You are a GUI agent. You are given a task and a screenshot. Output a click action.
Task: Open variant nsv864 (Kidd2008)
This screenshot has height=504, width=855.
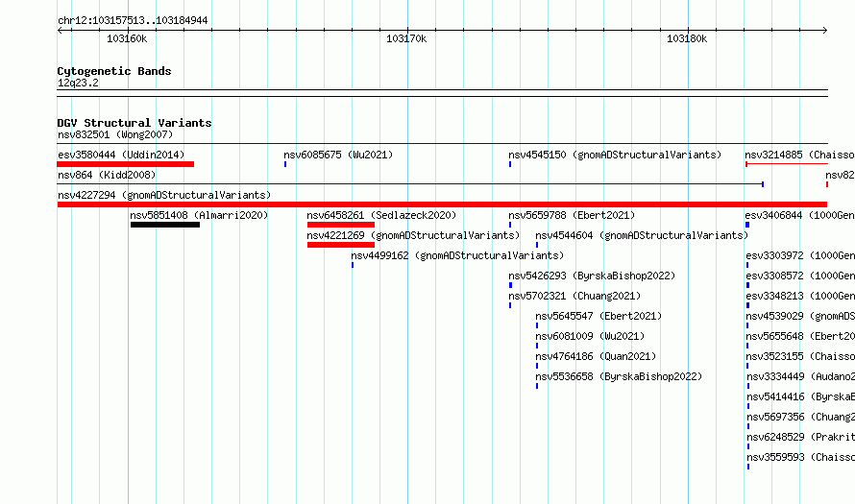pyautogui.click(x=107, y=175)
